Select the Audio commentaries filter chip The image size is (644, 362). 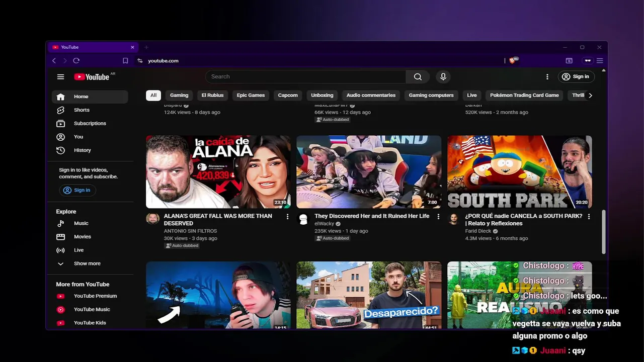(371, 95)
